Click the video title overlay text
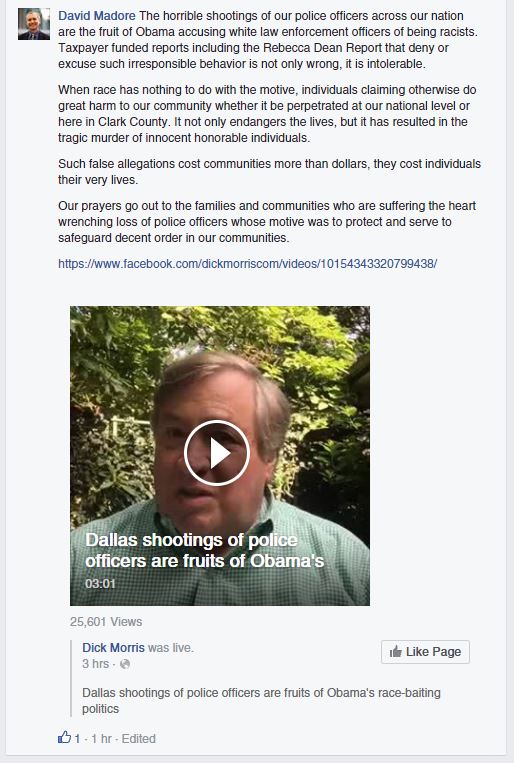This screenshot has width=514, height=763. tap(204, 550)
